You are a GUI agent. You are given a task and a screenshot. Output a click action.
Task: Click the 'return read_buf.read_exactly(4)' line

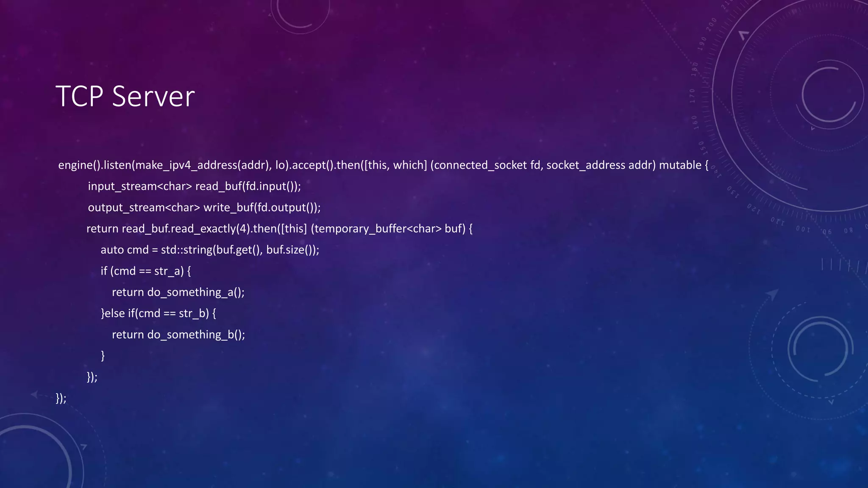[279, 229]
